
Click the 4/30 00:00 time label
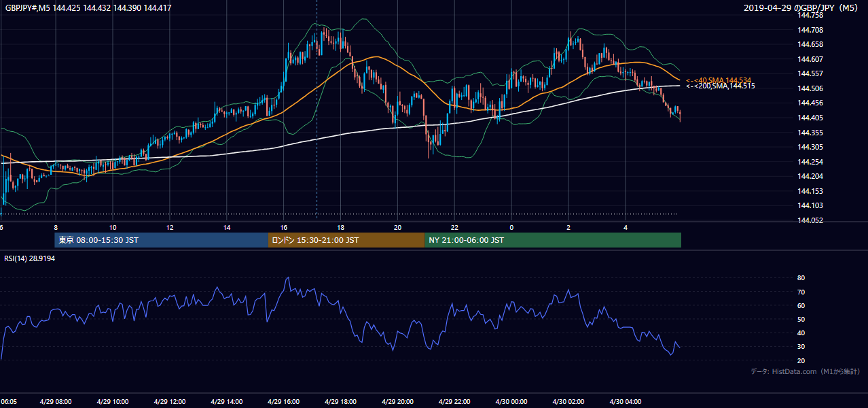coord(511,401)
